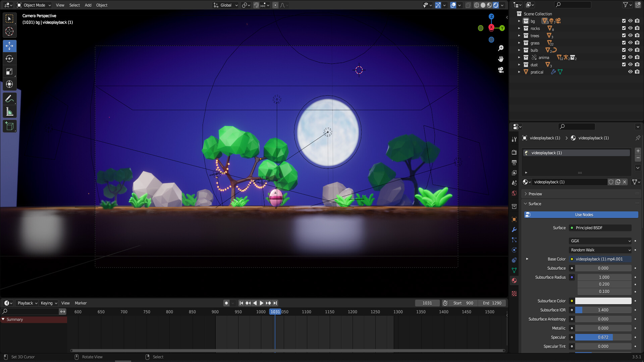Choose the Measure tool

[9, 112]
